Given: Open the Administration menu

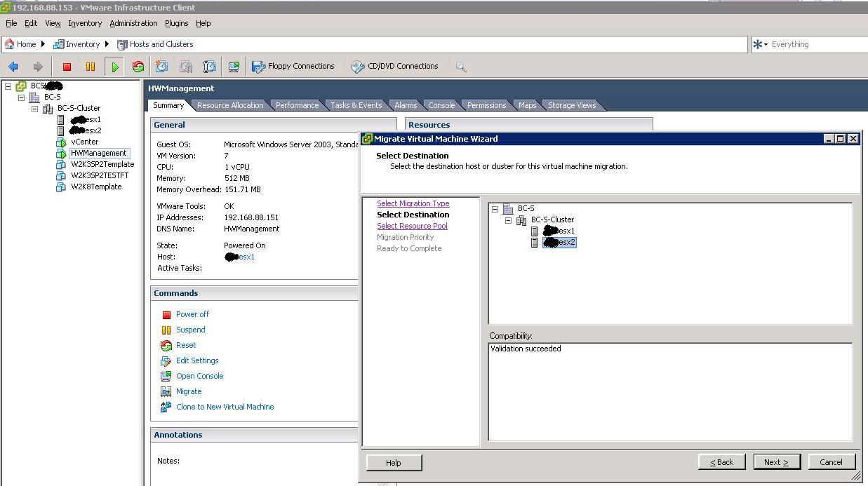Looking at the screenshot, I should click(133, 23).
